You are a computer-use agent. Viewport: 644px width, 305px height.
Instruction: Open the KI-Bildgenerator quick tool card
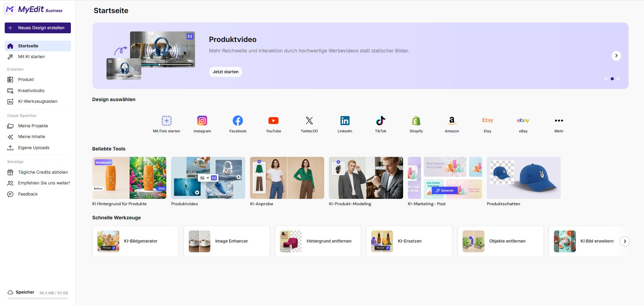point(135,241)
